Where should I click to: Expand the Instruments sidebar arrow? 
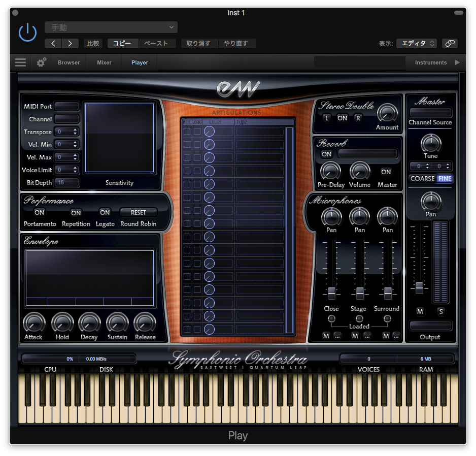[457, 62]
